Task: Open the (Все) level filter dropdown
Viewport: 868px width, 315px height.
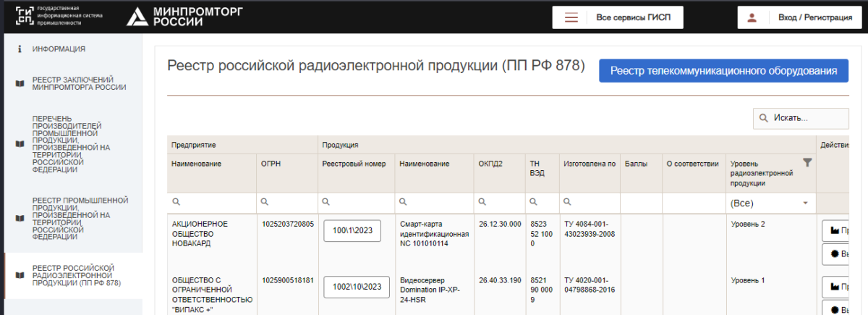Action: point(770,203)
